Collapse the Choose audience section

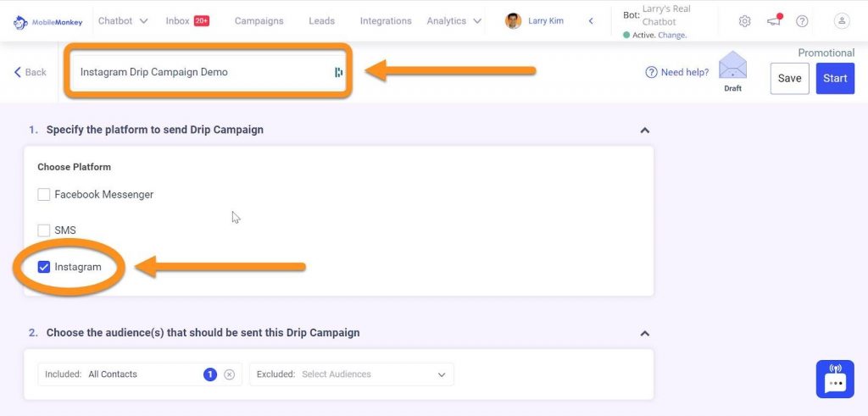[644, 333]
